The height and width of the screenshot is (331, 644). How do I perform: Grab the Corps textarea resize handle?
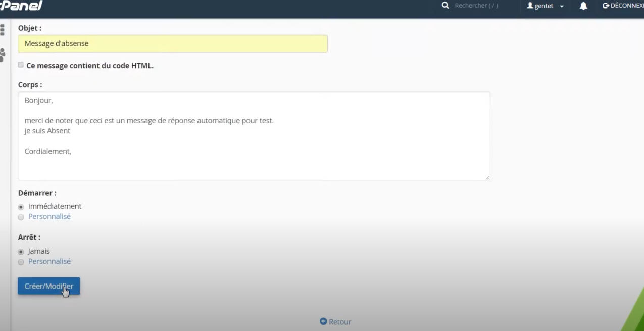coord(487,177)
